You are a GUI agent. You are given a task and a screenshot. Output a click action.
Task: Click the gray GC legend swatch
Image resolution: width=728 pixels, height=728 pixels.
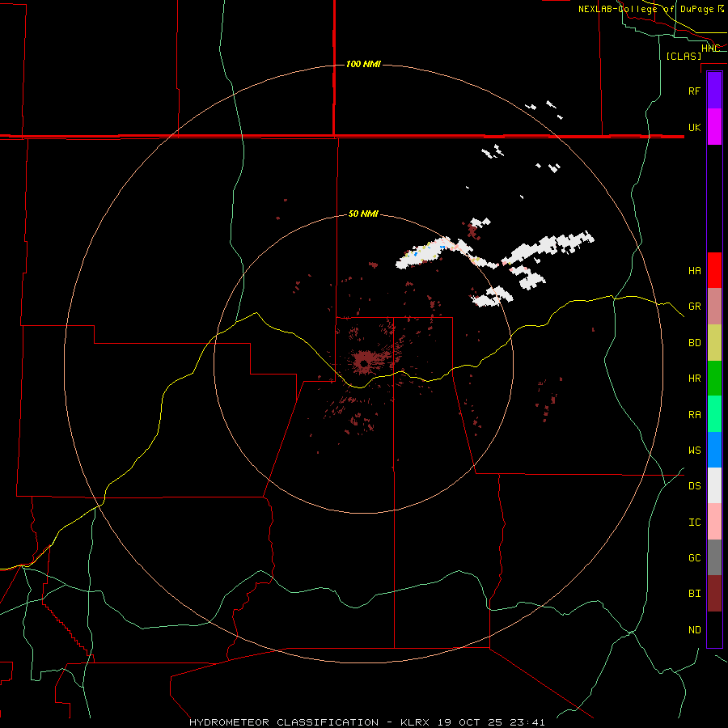[714, 557]
